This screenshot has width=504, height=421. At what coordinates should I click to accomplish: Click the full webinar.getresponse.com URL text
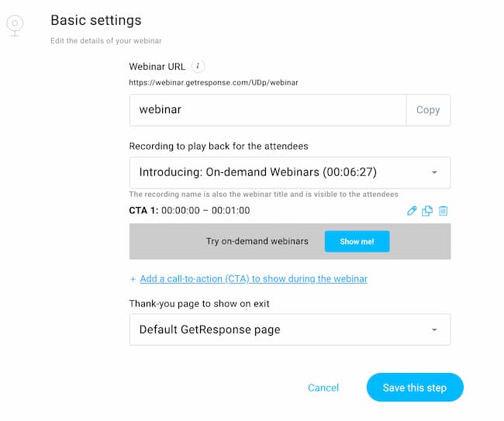(x=213, y=82)
